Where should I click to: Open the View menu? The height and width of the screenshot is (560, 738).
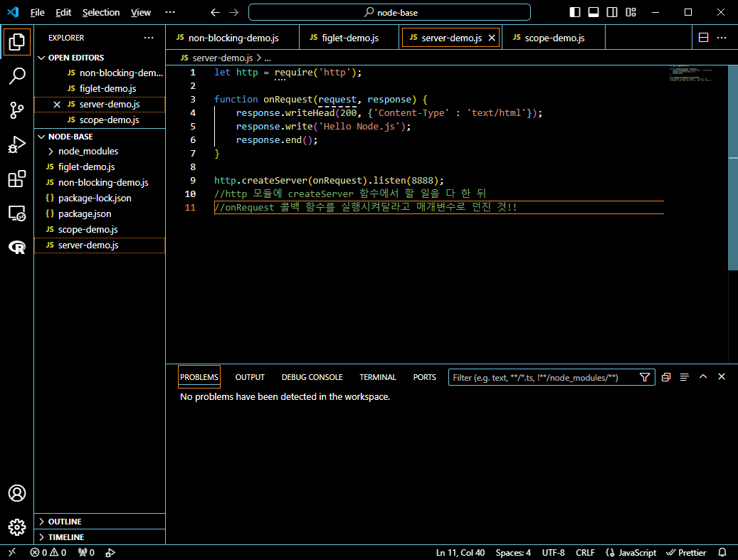tap(141, 12)
